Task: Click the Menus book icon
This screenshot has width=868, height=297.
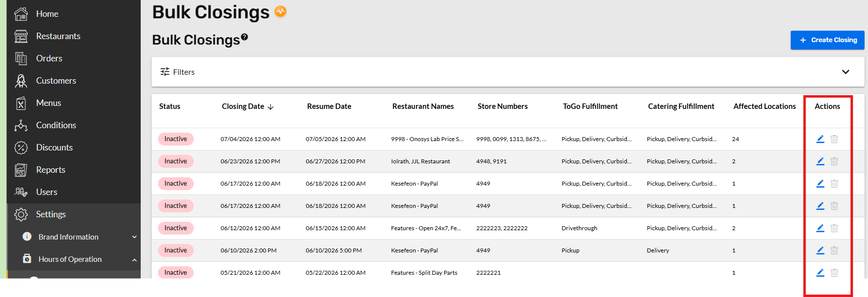Action: tap(21, 103)
